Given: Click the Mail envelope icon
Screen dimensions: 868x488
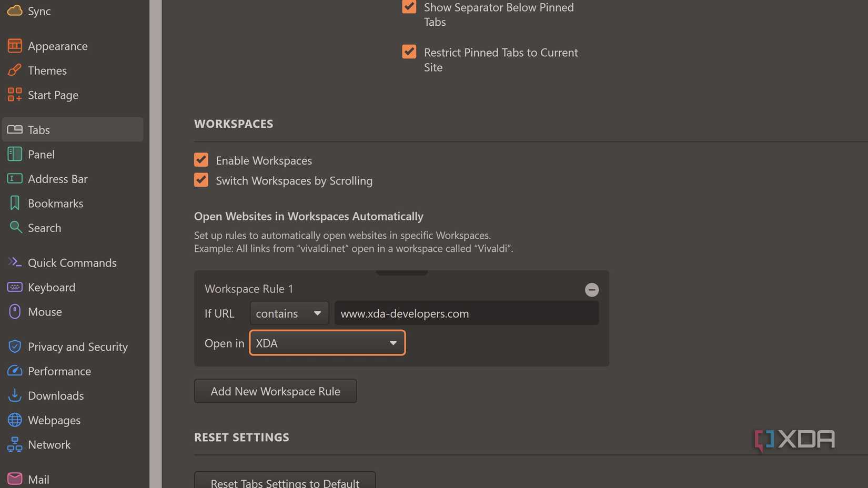Looking at the screenshot, I should (15, 479).
